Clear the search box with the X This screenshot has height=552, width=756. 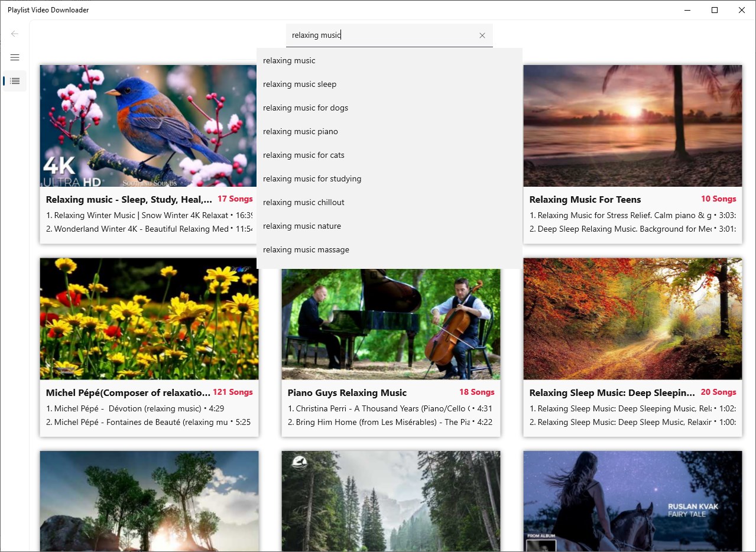482,35
